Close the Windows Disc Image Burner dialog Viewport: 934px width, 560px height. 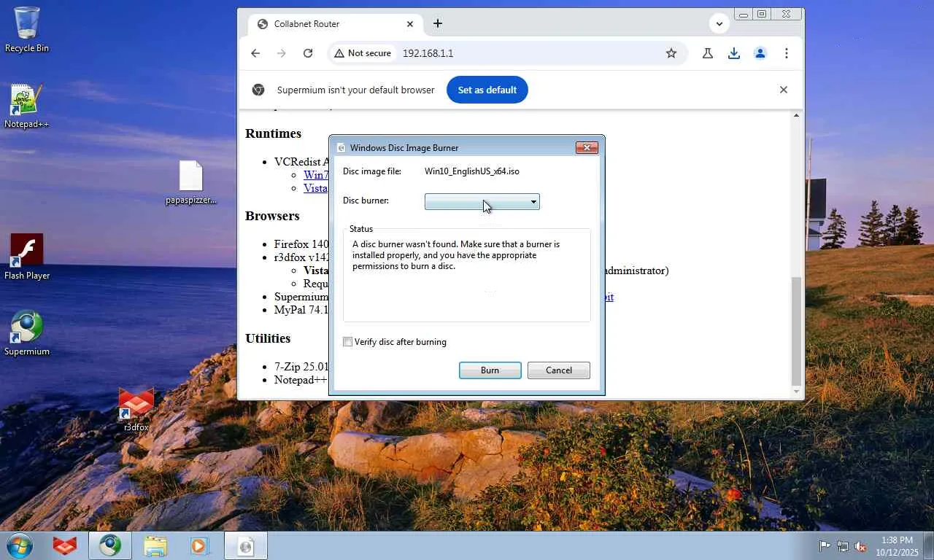coord(587,147)
